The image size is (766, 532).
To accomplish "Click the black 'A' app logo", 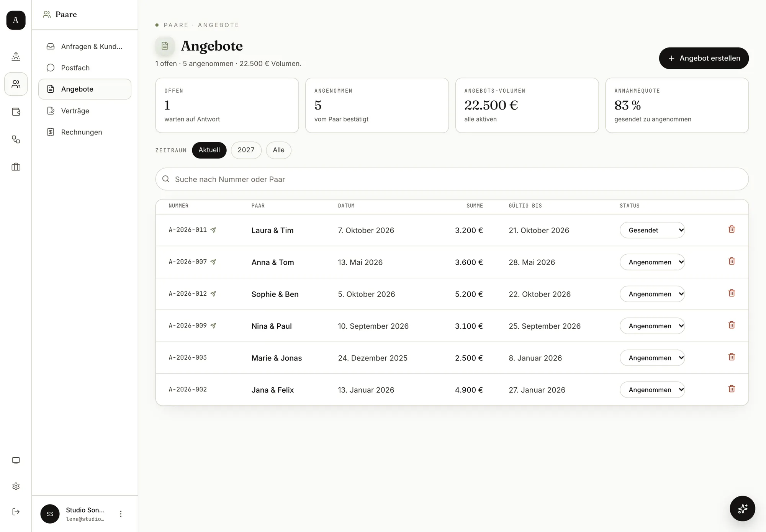I will pyautogui.click(x=16, y=20).
